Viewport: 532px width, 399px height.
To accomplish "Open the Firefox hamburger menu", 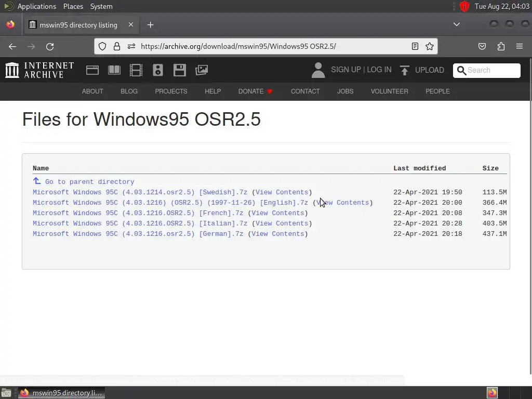I will [x=520, y=46].
